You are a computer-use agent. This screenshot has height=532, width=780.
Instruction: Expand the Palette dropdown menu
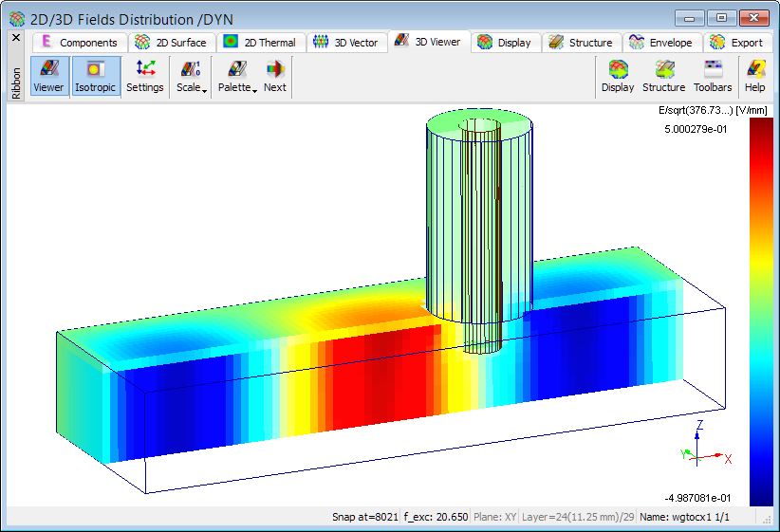(236, 76)
